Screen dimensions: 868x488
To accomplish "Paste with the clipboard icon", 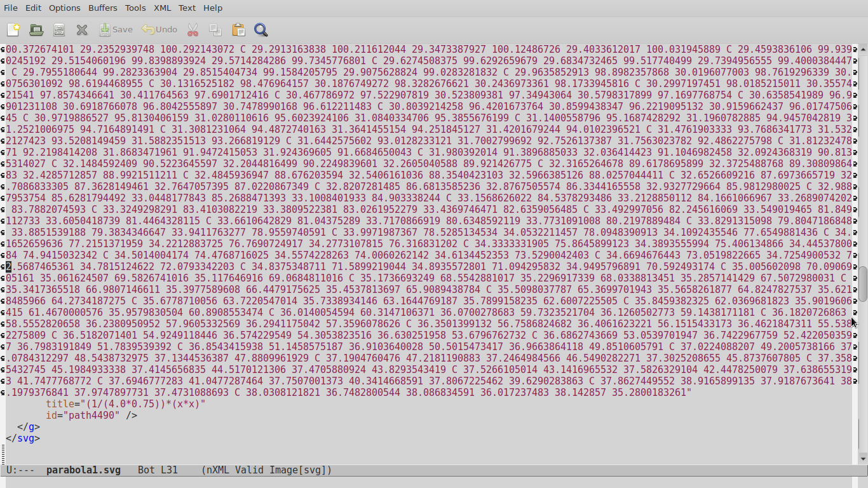I will click(x=238, y=30).
